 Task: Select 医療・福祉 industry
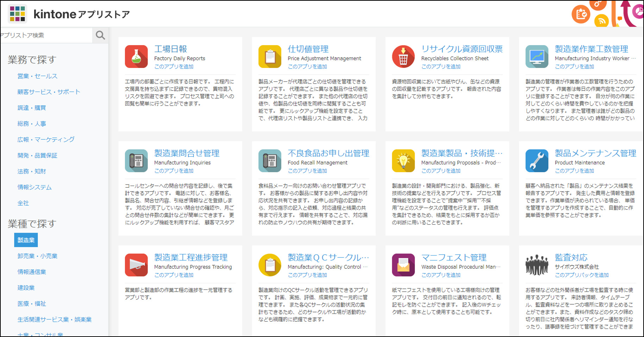[x=32, y=304]
